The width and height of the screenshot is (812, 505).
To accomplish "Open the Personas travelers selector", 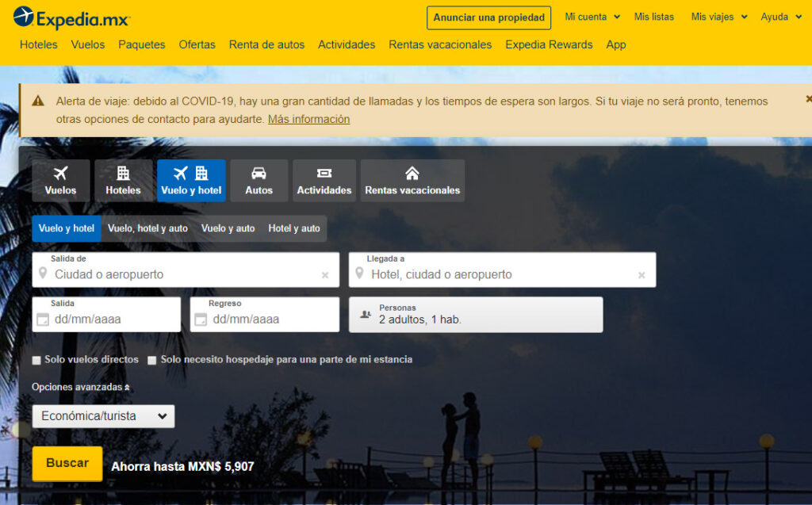I will pyautogui.click(x=476, y=315).
